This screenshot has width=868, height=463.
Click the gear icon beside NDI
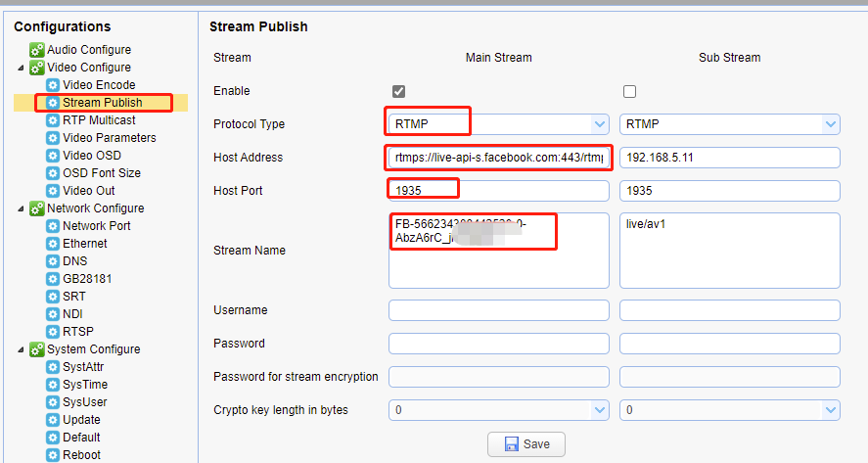[x=53, y=314]
